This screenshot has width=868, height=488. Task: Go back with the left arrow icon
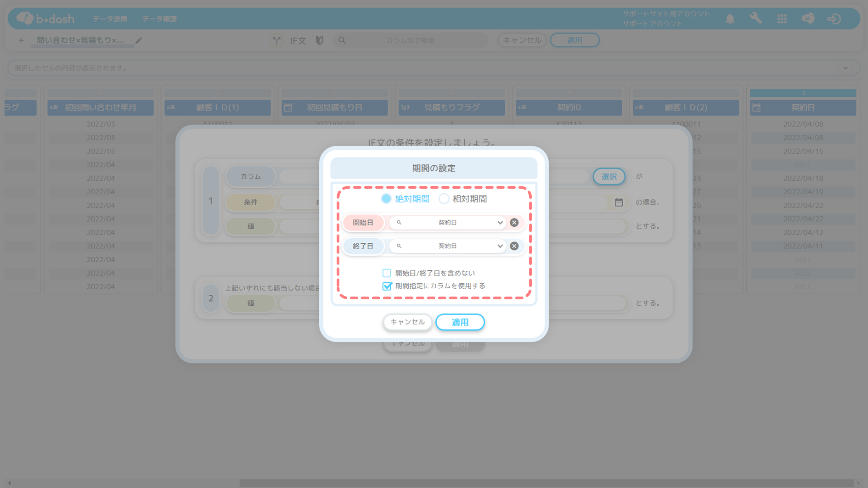(21, 40)
